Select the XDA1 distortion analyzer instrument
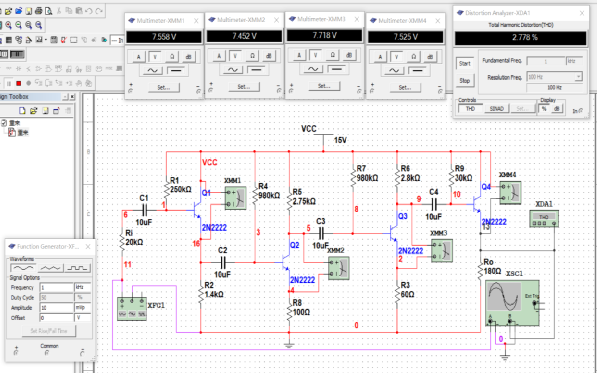The width and height of the screenshot is (597, 373). tap(544, 218)
